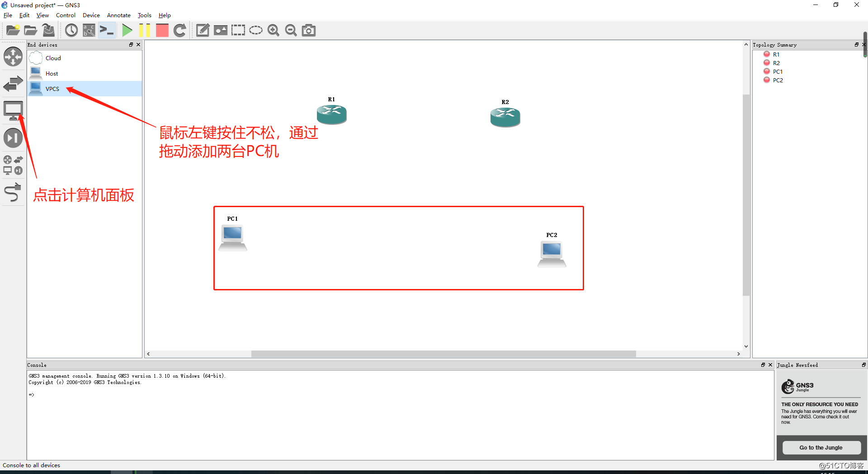Open the Device menu

coord(91,15)
